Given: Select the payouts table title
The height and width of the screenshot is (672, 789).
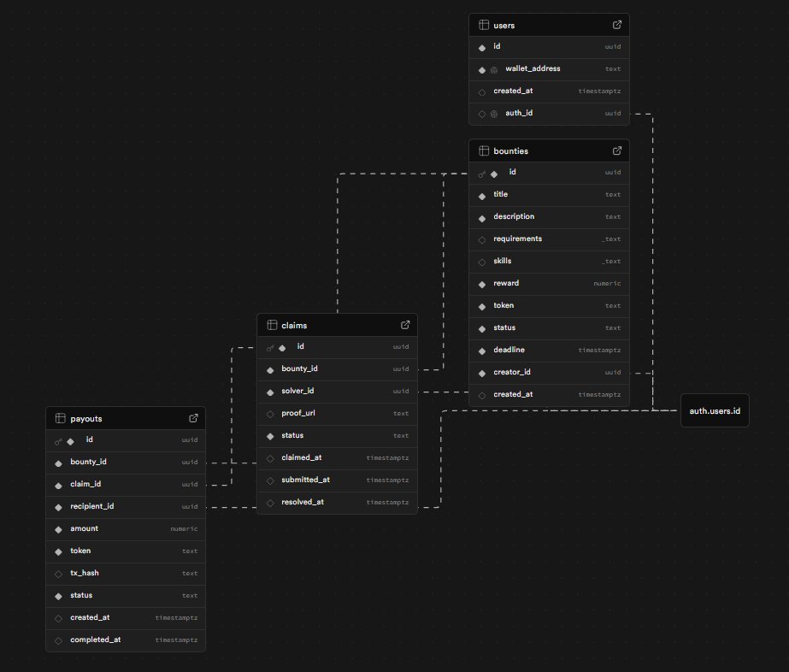Looking at the screenshot, I should (x=86, y=419).
